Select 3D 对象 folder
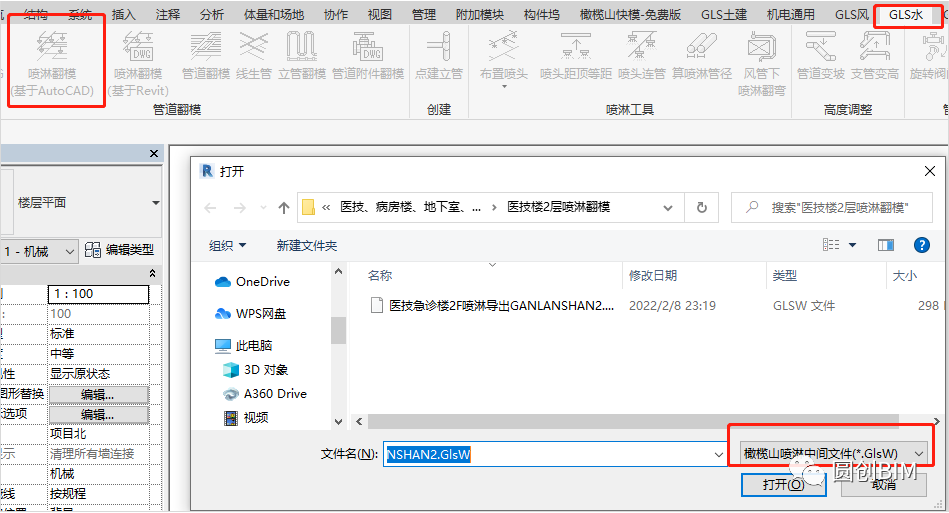 pos(255,370)
